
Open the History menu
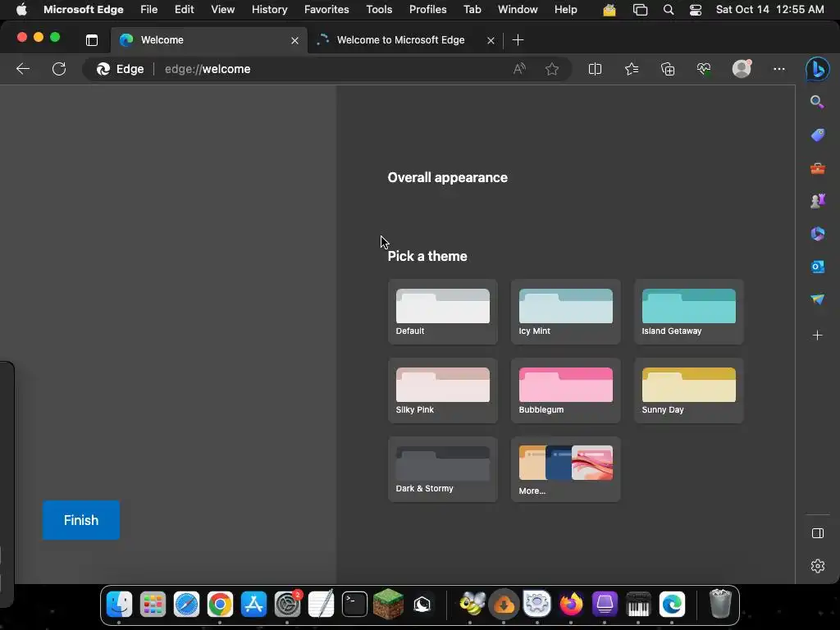pos(269,10)
